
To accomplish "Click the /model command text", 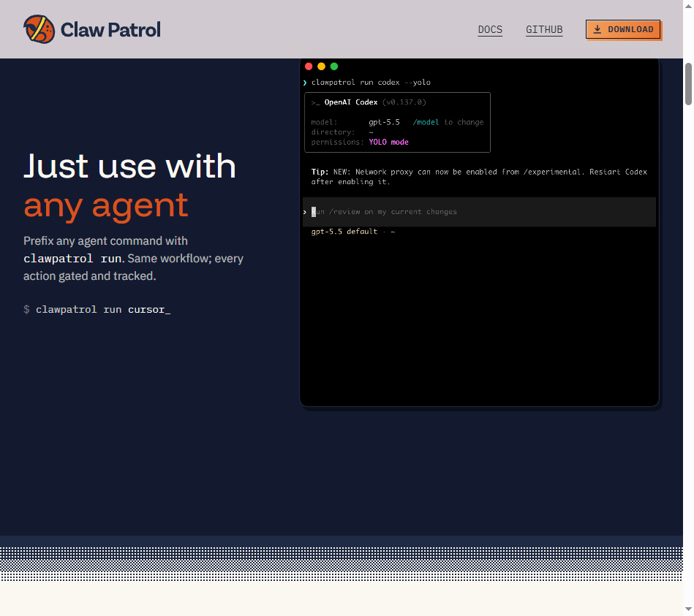I will (426, 122).
